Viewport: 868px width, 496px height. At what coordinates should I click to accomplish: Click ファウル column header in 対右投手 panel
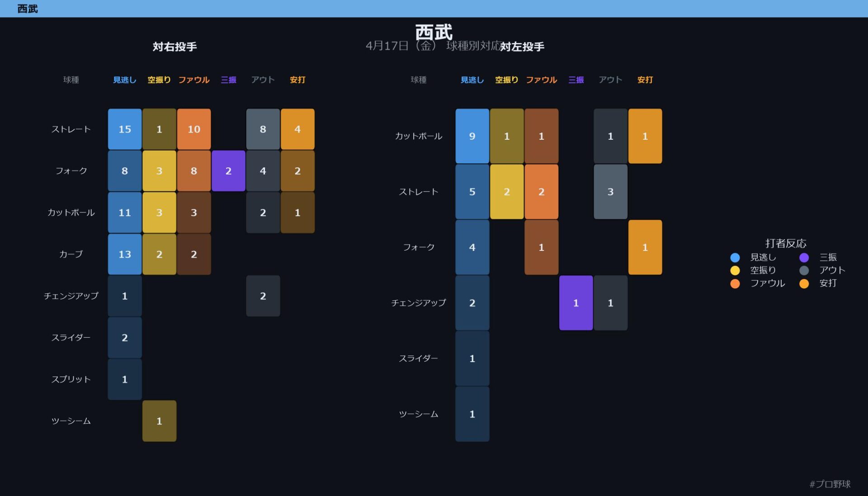pos(194,80)
